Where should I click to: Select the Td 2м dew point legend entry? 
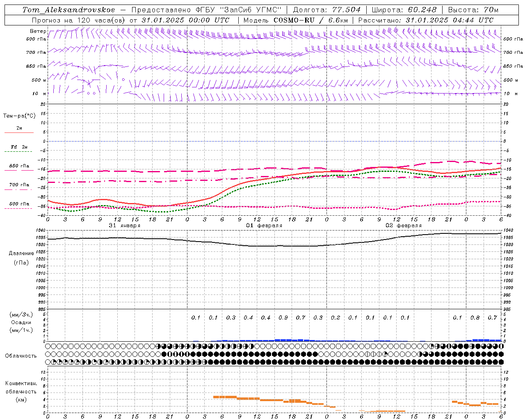point(19,148)
